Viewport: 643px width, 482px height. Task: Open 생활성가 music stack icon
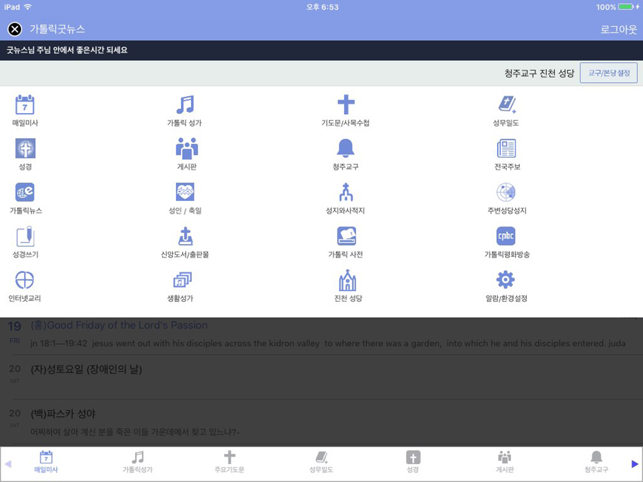click(x=182, y=280)
